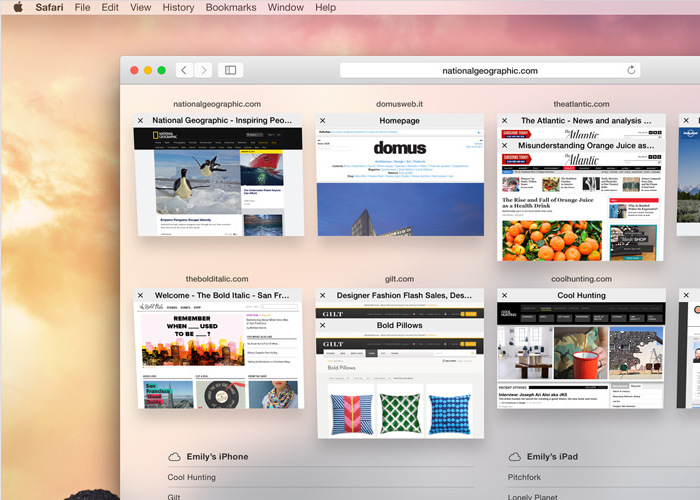Close the National Geographic tab
Screen dimensions: 700x500
(x=141, y=121)
